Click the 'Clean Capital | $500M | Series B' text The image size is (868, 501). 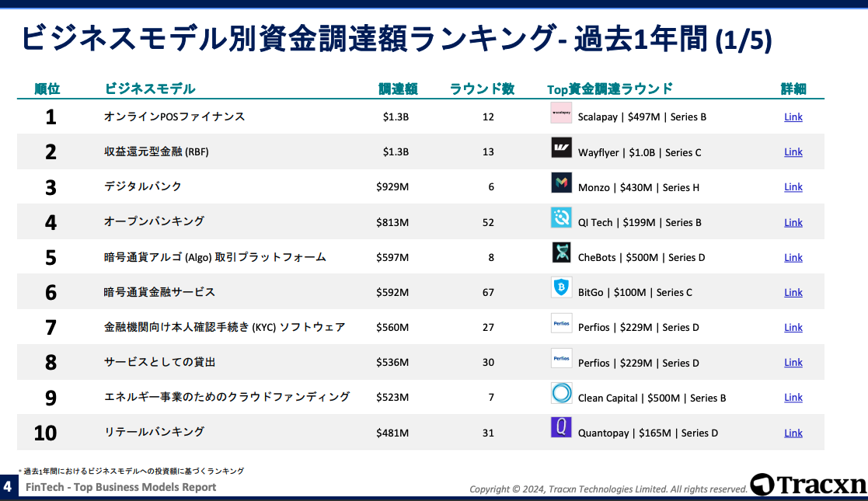pos(651,398)
